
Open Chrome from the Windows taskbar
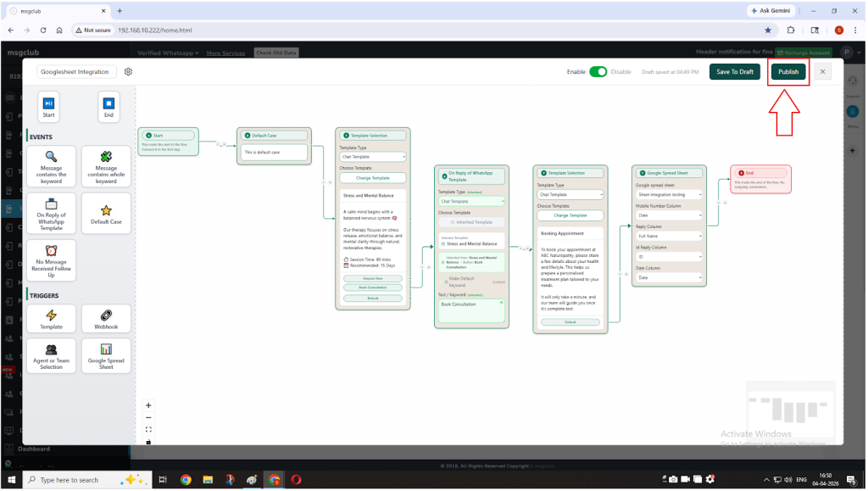pos(186,480)
